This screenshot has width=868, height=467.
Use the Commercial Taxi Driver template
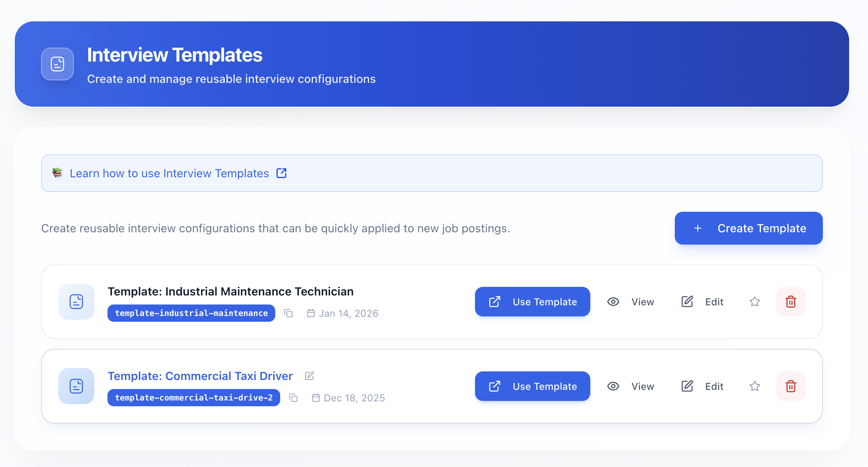pos(532,386)
